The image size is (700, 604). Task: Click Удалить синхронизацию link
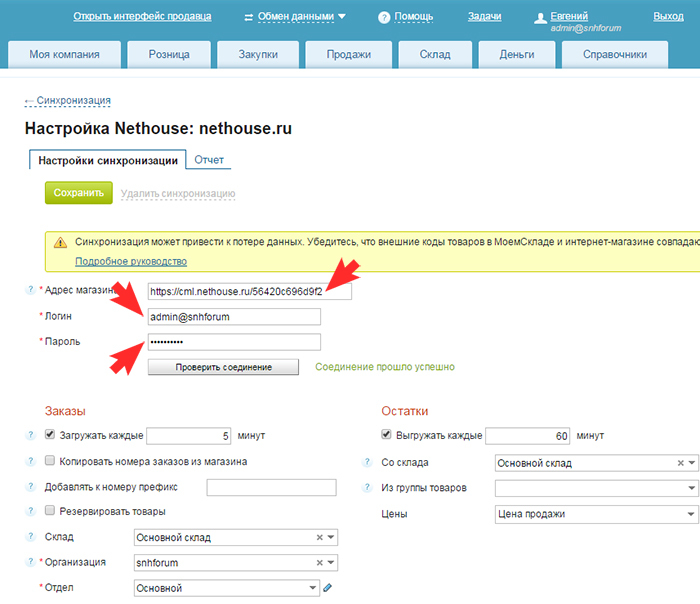pos(178,194)
